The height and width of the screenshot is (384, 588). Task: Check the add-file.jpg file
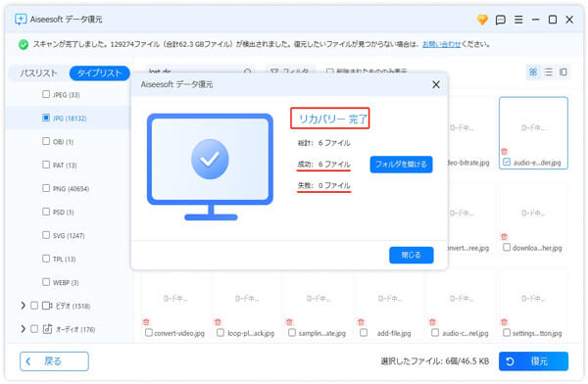click(364, 333)
